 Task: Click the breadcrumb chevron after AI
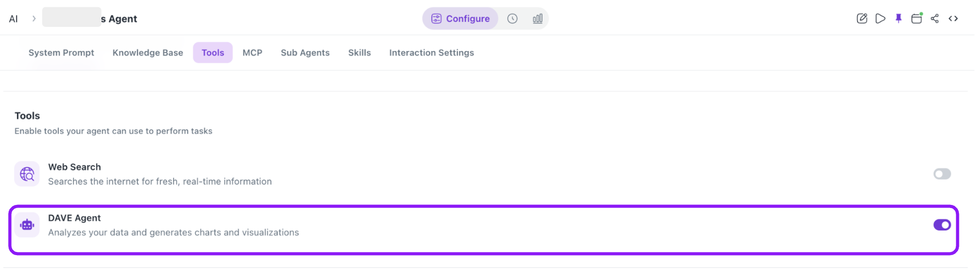pyautogui.click(x=34, y=18)
